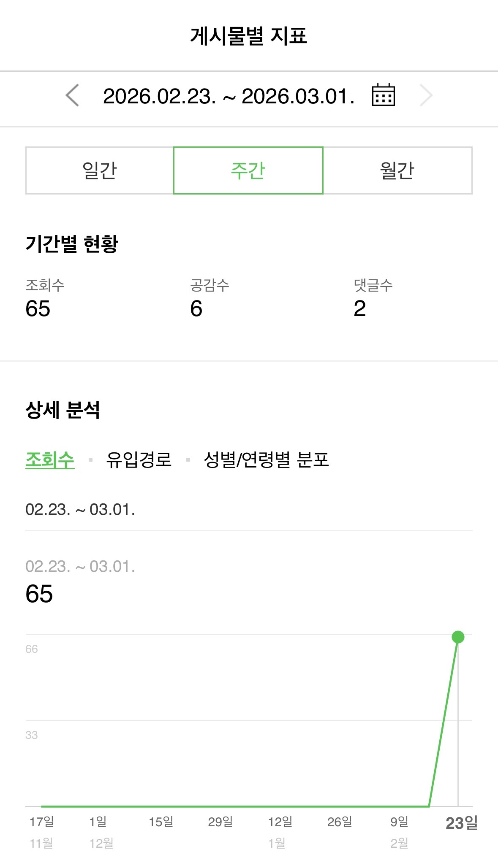Go to next week with right arrow

[x=426, y=95]
